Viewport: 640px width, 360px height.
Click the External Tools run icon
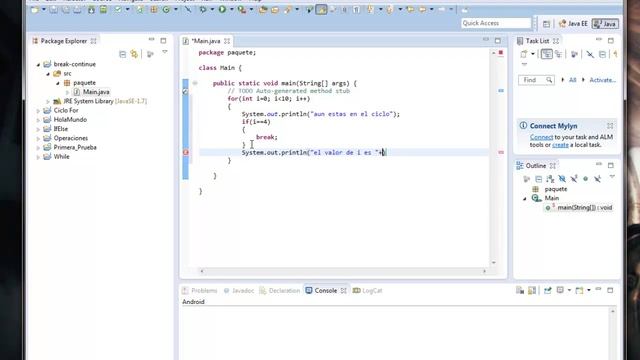[242, 9]
